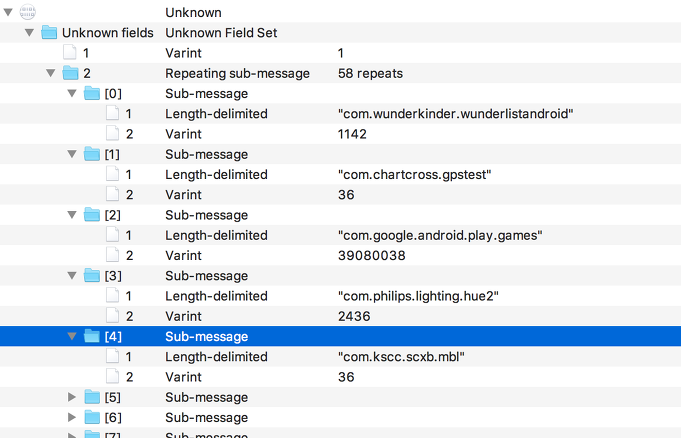The height and width of the screenshot is (438, 681).
Task: Click value "com.google.android.play.games"
Action: pyautogui.click(x=440, y=235)
